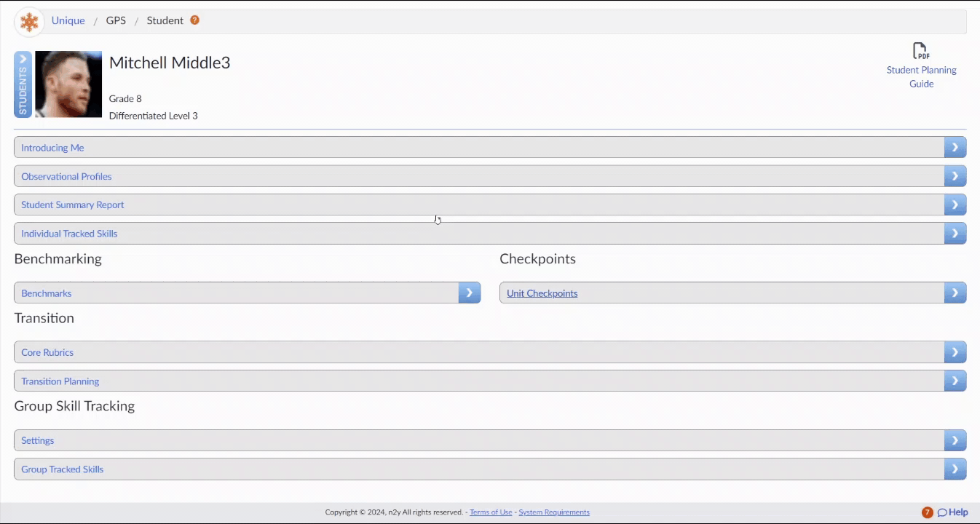Expand Observational Profiles via its chevron
Image resolution: width=980 pixels, height=524 pixels.
click(955, 176)
